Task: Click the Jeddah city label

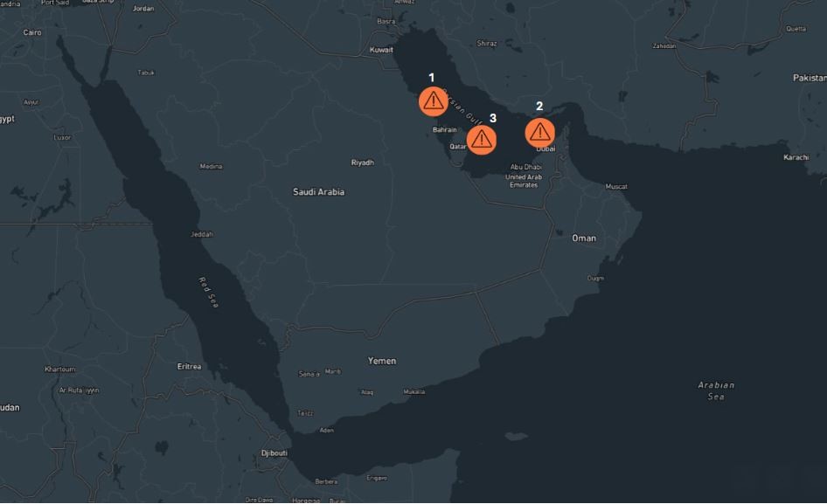Action: coord(202,234)
